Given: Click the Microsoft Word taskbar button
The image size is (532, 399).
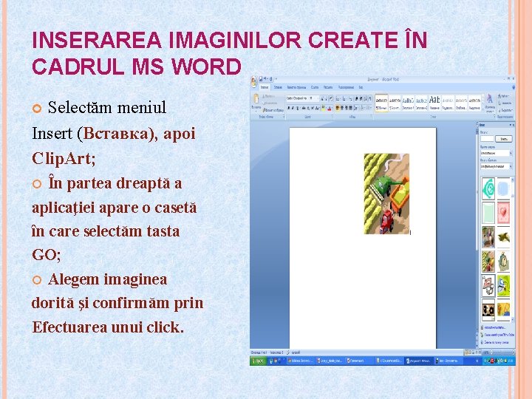Looking at the screenshot, I should [420, 361].
